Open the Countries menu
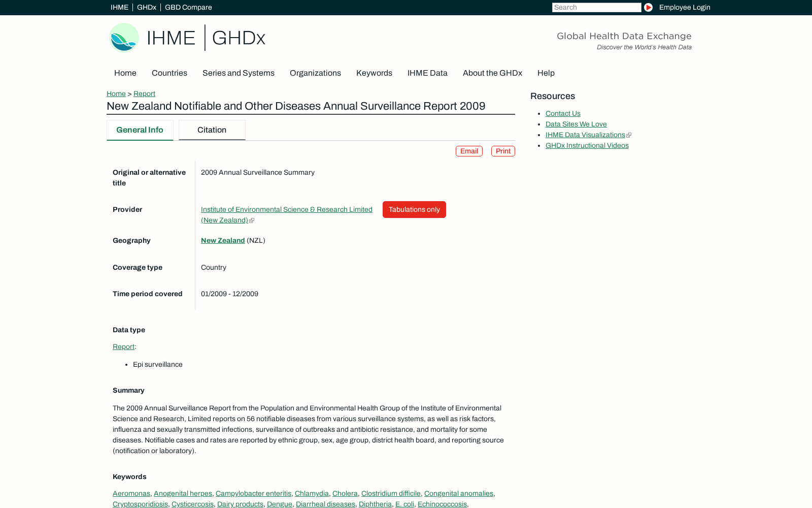 click(170, 73)
